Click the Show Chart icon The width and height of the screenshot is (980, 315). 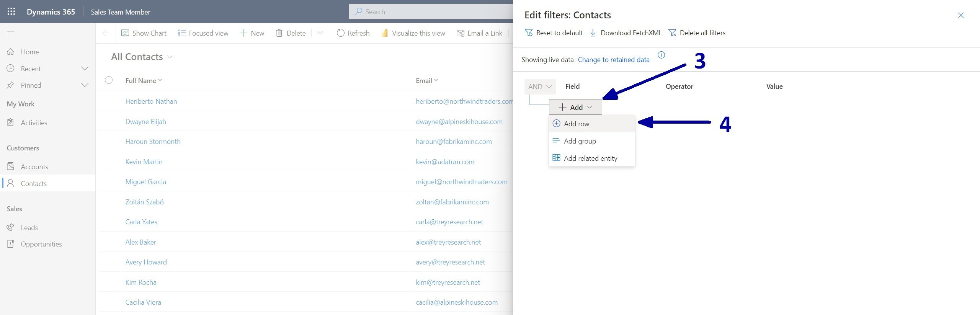[125, 33]
